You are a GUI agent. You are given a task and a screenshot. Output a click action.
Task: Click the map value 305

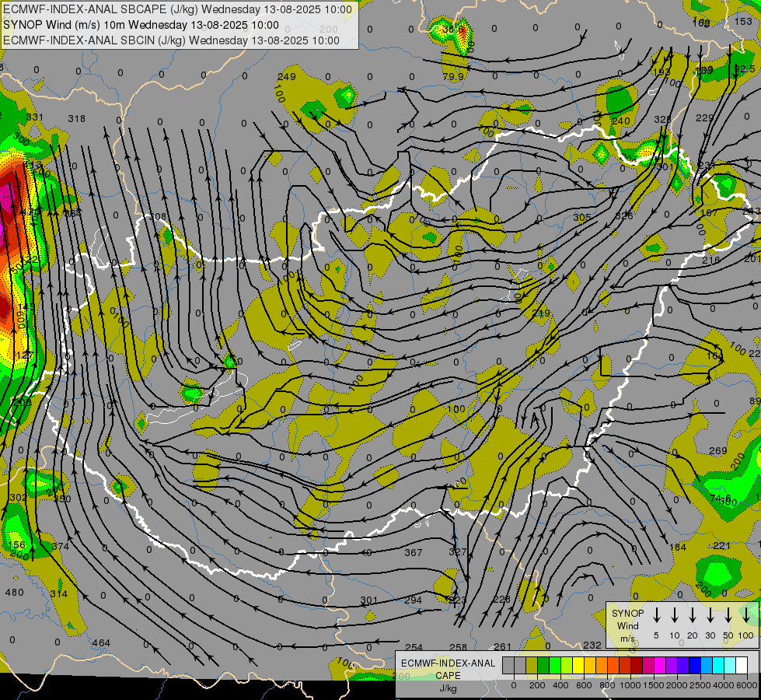582,217
